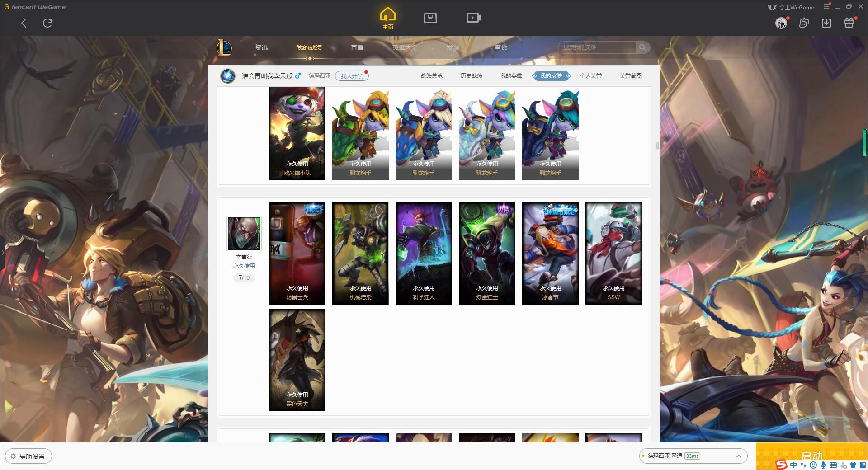Open the 个人荣誉 sub-tab
This screenshot has width=868, height=470.
591,76
